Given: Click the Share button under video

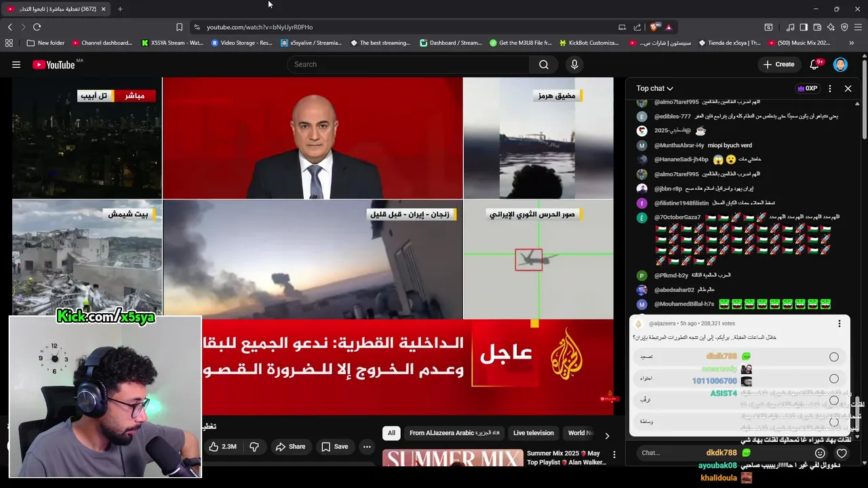Looking at the screenshot, I should 290,447.
